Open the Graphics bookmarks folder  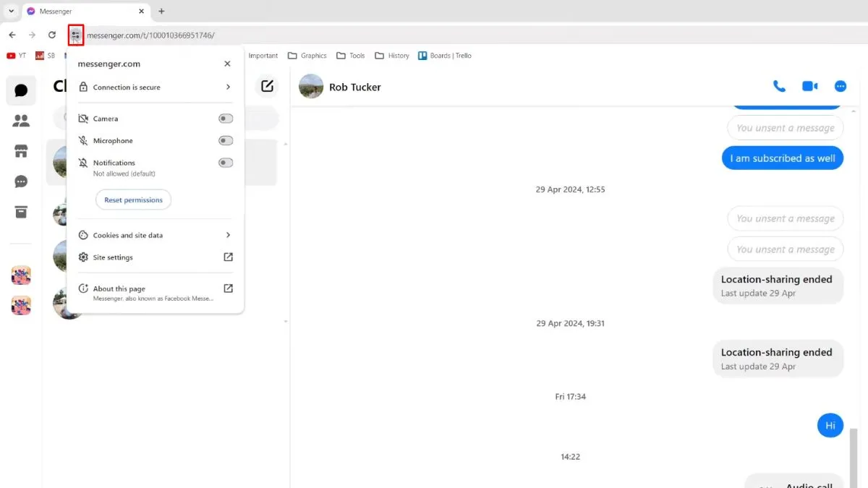click(307, 55)
